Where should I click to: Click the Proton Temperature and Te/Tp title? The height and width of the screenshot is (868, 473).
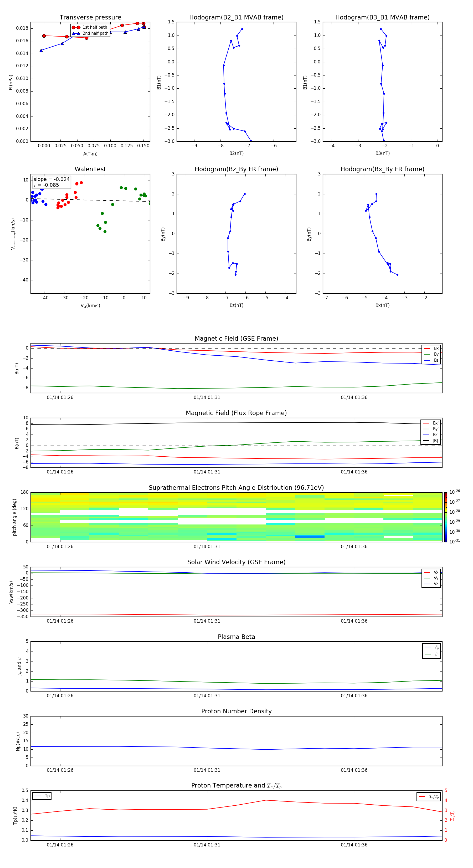click(x=236, y=786)
